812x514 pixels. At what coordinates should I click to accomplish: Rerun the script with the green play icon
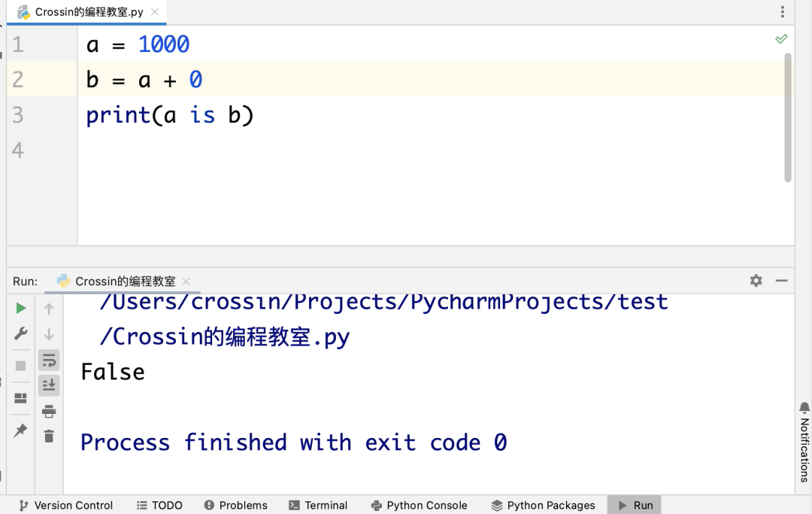[21, 309]
